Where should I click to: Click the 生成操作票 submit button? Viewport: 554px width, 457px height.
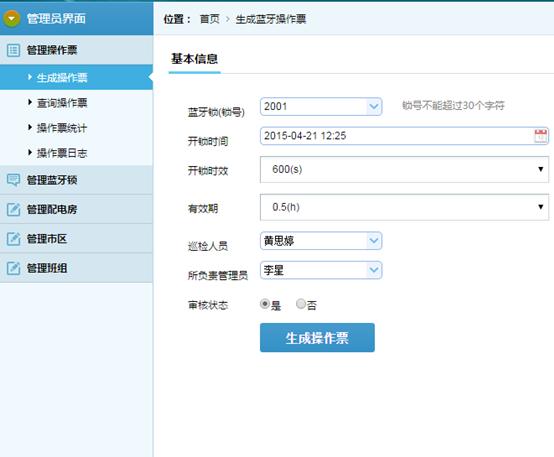[317, 338]
